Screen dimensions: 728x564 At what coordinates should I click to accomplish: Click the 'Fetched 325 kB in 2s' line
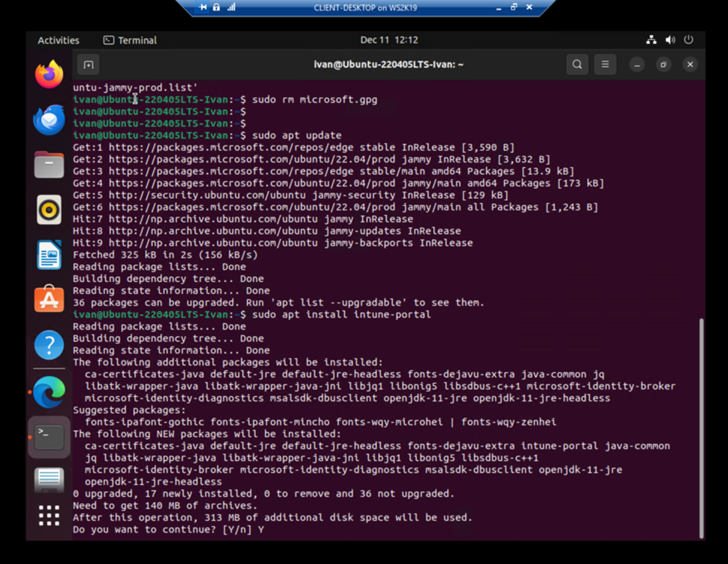click(x=165, y=254)
